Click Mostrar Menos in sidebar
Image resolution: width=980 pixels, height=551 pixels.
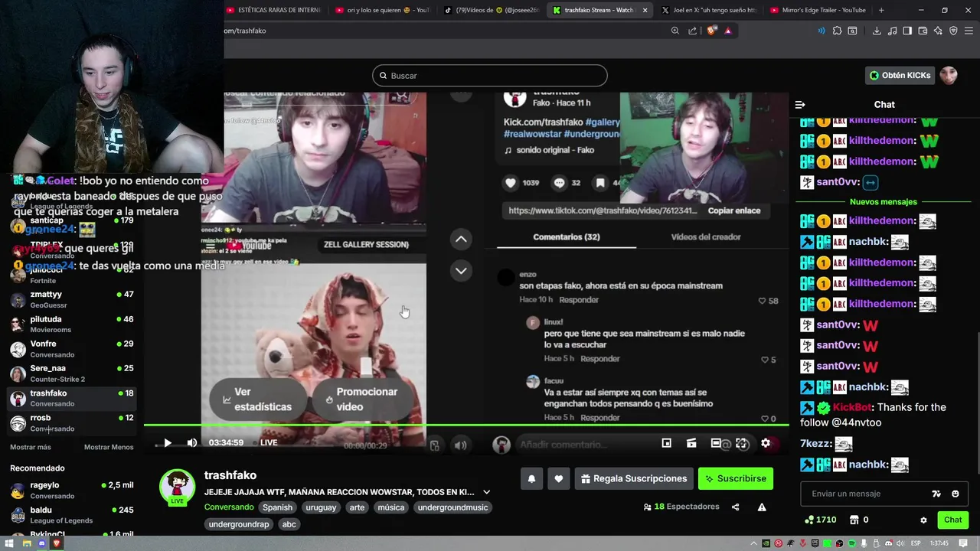click(x=109, y=447)
